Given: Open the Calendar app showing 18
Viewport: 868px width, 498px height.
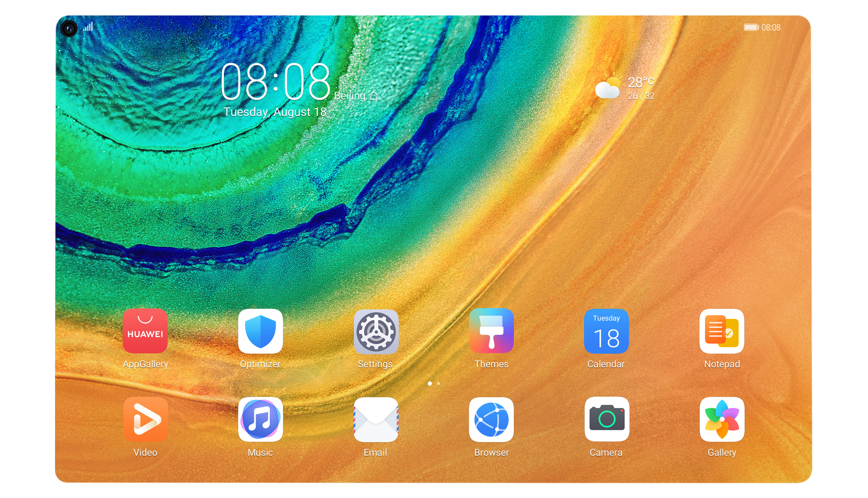Looking at the screenshot, I should coord(606,331).
